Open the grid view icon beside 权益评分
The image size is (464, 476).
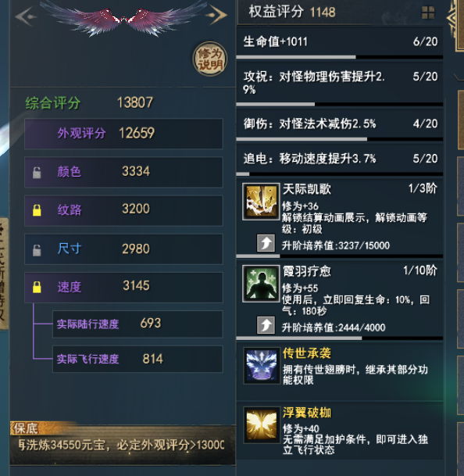pos(428,13)
